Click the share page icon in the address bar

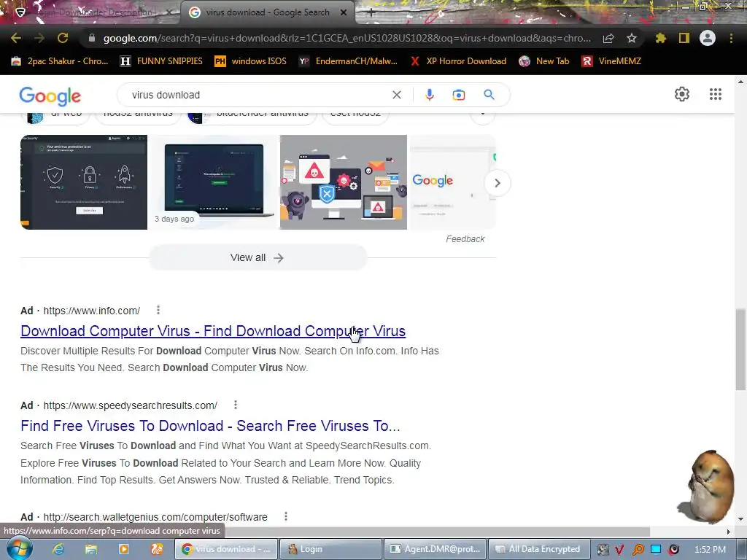[x=608, y=38]
